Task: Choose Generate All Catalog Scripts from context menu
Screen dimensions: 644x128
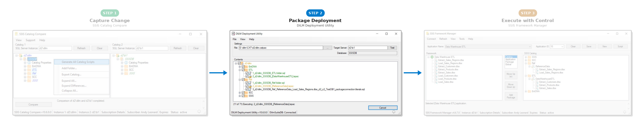Action: point(78,62)
